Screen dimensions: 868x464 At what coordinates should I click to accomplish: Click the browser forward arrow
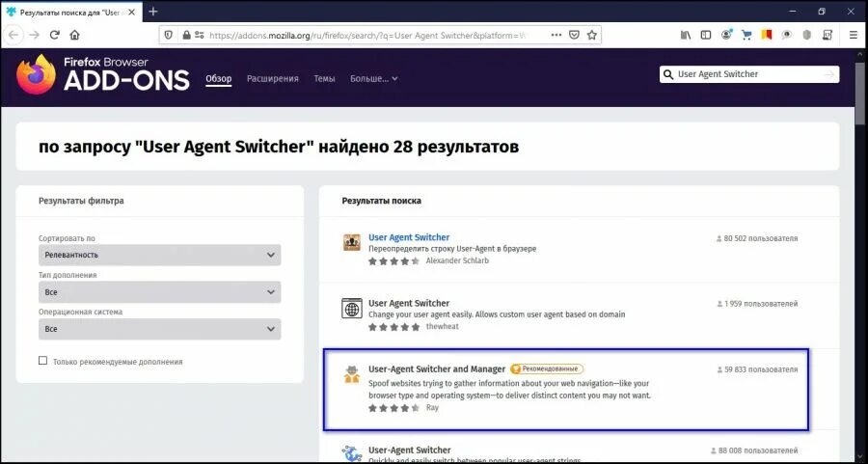34,35
